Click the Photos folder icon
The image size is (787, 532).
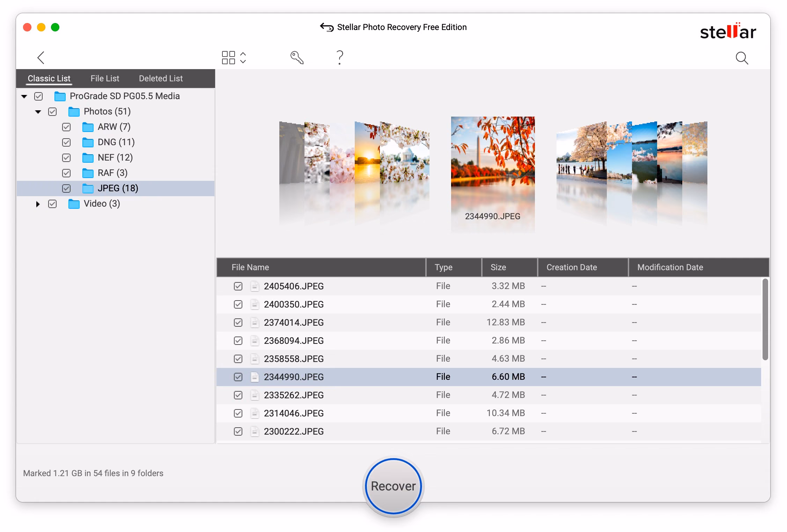pos(74,111)
